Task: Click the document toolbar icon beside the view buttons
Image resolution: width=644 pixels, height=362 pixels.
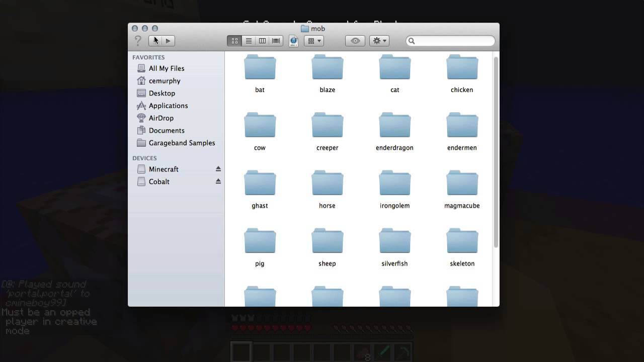Action: click(x=293, y=41)
